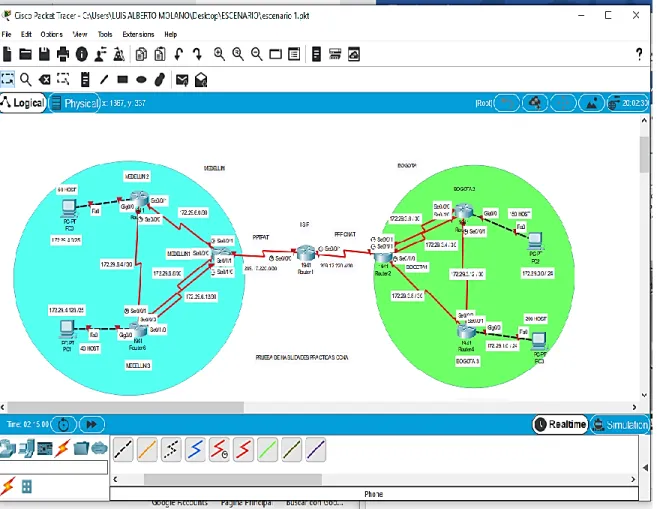The height and width of the screenshot is (509, 657).
Task: Zoom out with minus magnifier
Action: 256,54
